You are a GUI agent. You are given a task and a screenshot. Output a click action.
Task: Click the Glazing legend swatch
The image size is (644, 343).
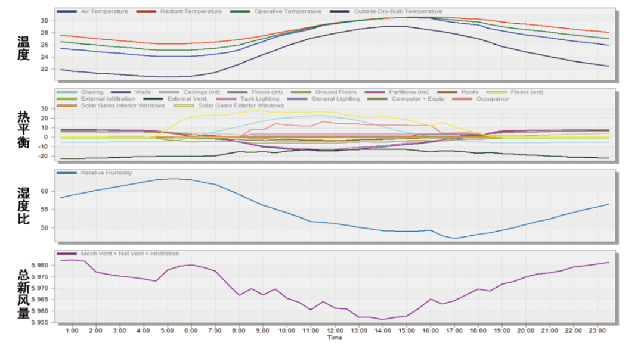pyautogui.click(x=67, y=92)
